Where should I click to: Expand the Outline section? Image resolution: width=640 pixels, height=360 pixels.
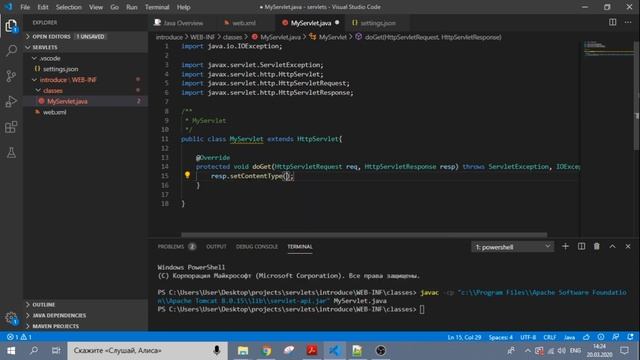(86, 304)
